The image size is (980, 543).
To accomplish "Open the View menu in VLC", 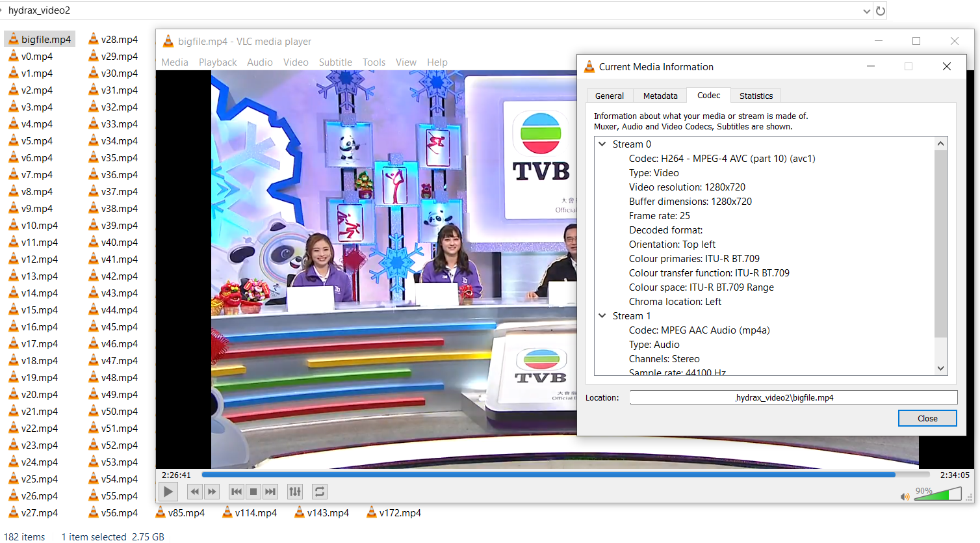I will tap(406, 62).
